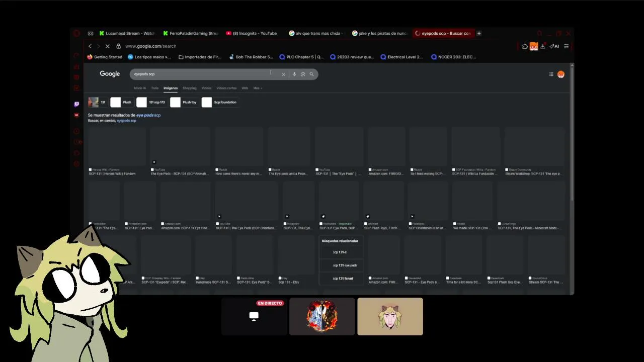
Task: Apply the 'Plush toy' filter chip
Action: pos(184,103)
